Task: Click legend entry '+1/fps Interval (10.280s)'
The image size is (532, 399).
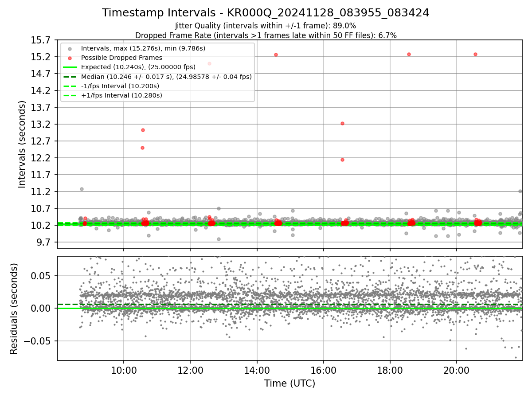Action: pos(121,95)
